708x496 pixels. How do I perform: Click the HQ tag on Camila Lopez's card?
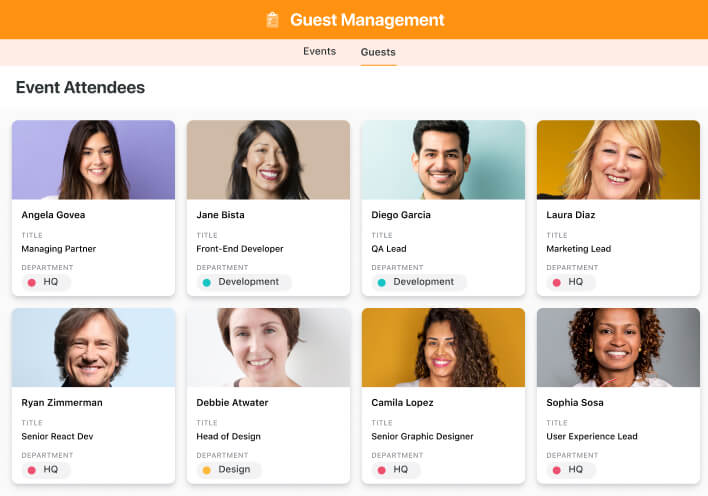tap(396, 469)
